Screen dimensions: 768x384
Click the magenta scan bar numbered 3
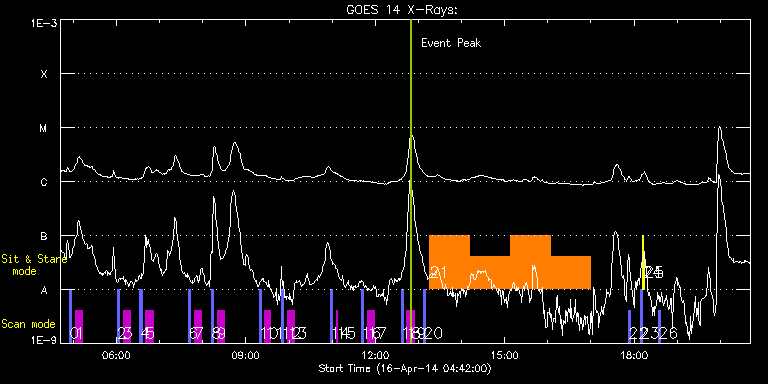tap(127, 326)
